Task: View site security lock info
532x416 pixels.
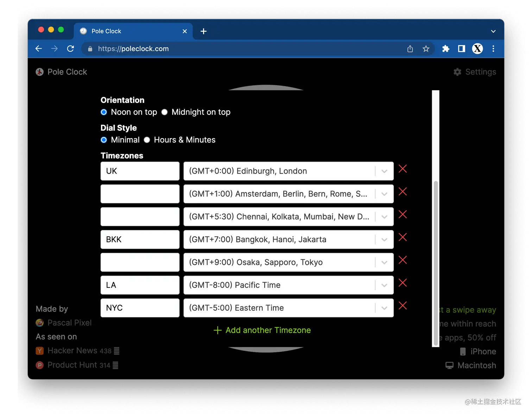Action: (x=90, y=49)
